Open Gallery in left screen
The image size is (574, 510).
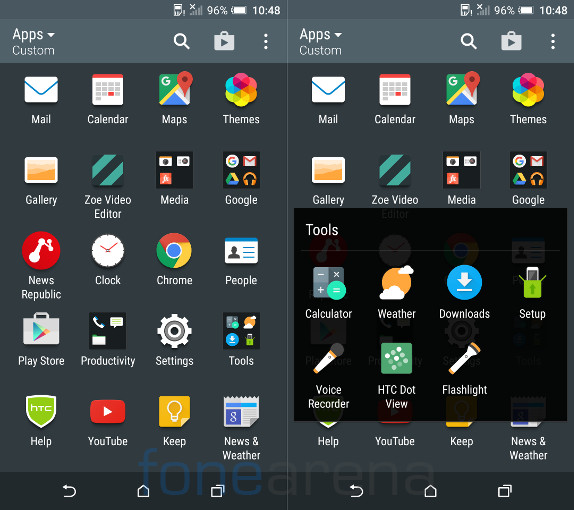click(41, 170)
